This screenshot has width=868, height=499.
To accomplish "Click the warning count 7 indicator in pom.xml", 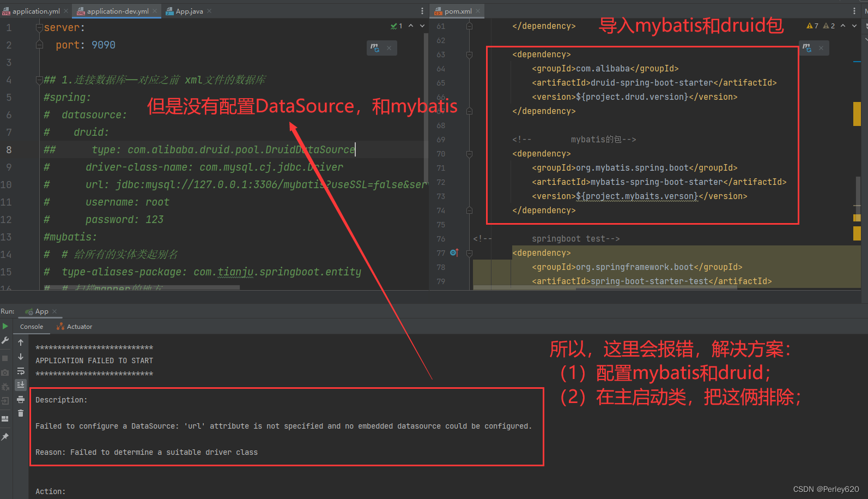I will 812,26.
